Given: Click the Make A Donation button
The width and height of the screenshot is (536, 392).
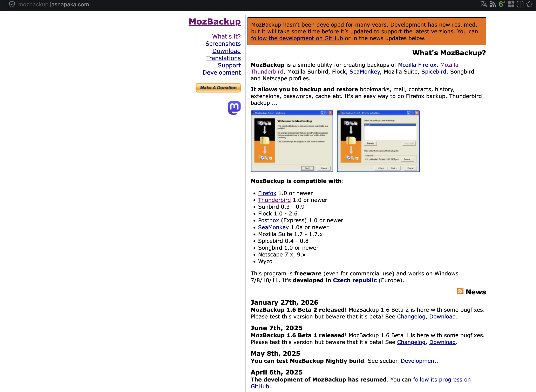Looking at the screenshot, I should (218, 88).
